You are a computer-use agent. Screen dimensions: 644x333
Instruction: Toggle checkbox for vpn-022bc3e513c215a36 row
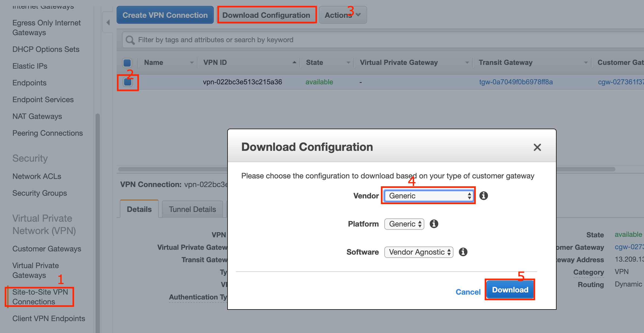128,82
